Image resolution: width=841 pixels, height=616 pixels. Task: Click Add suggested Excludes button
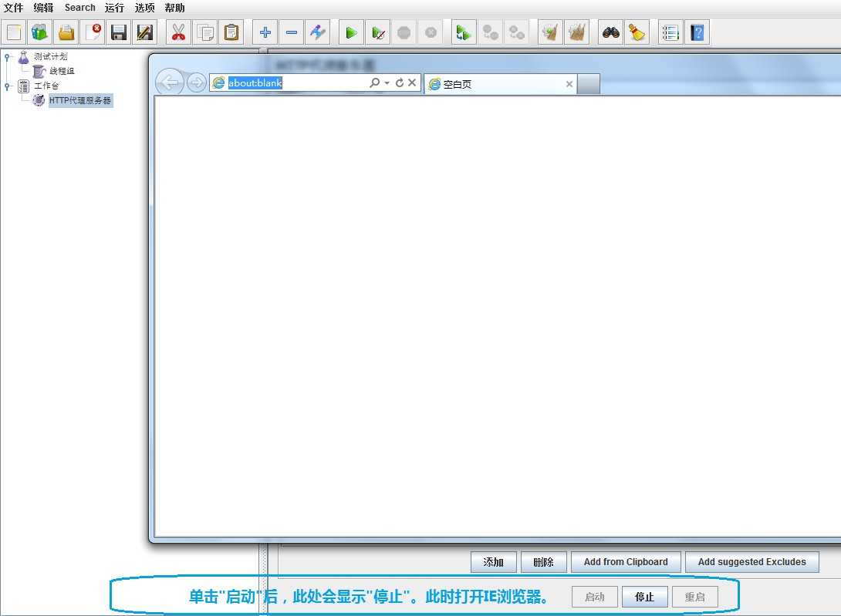[x=752, y=562]
